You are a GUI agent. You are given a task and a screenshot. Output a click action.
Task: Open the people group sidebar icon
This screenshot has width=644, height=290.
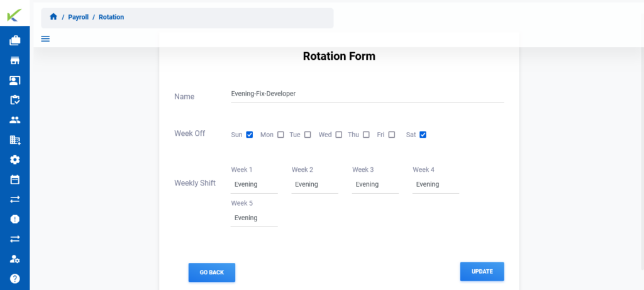15,120
